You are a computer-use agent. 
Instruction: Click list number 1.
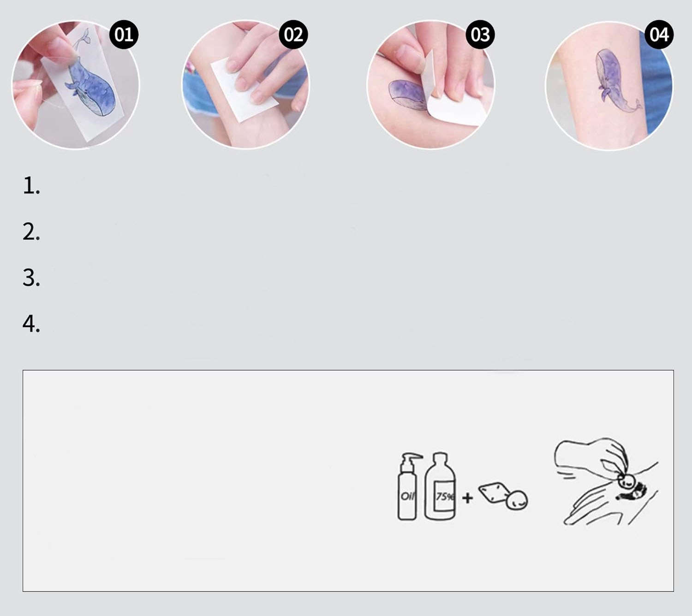pyautogui.click(x=31, y=186)
